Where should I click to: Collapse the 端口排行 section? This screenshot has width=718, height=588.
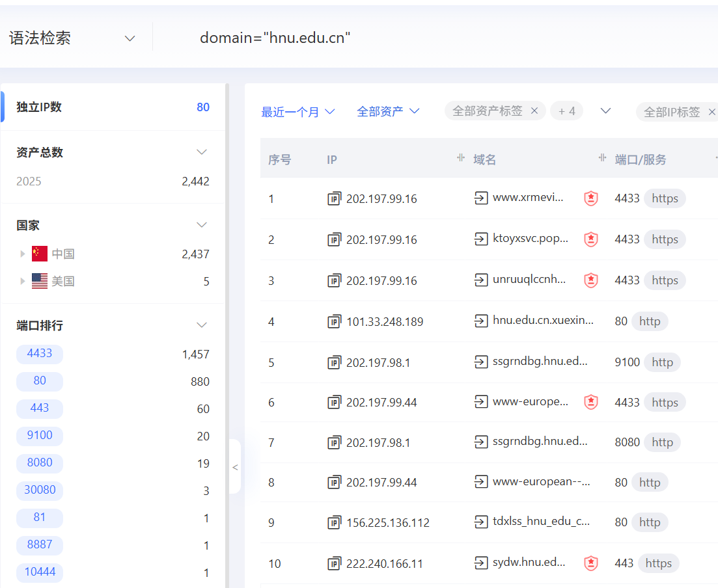(x=202, y=325)
